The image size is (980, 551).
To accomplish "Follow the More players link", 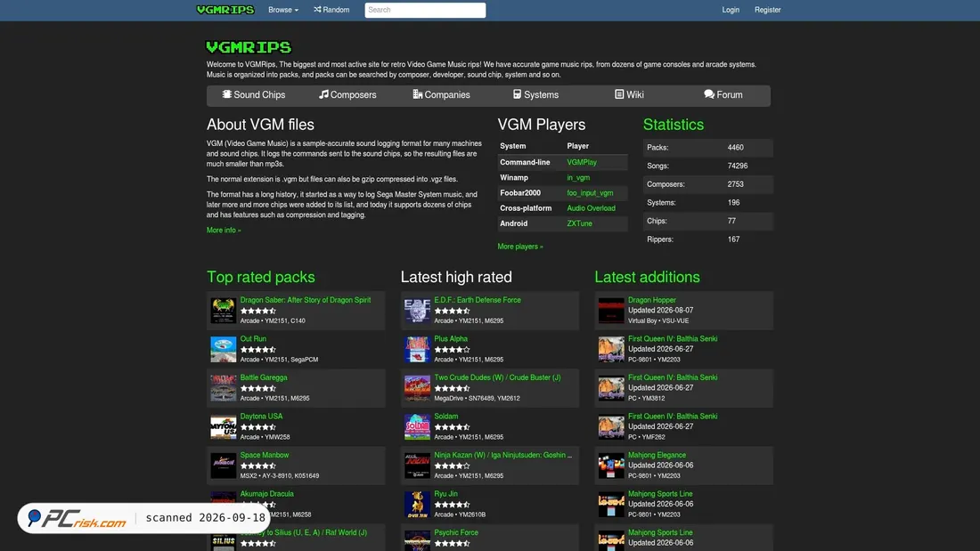I will point(520,247).
